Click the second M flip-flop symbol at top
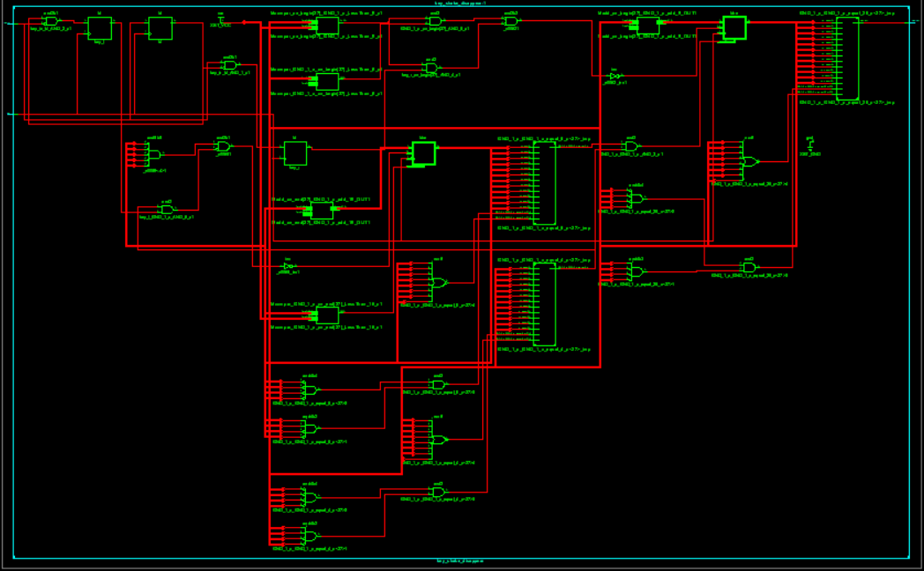This screenshot has width=924, height=571. (x=159, y=28)
